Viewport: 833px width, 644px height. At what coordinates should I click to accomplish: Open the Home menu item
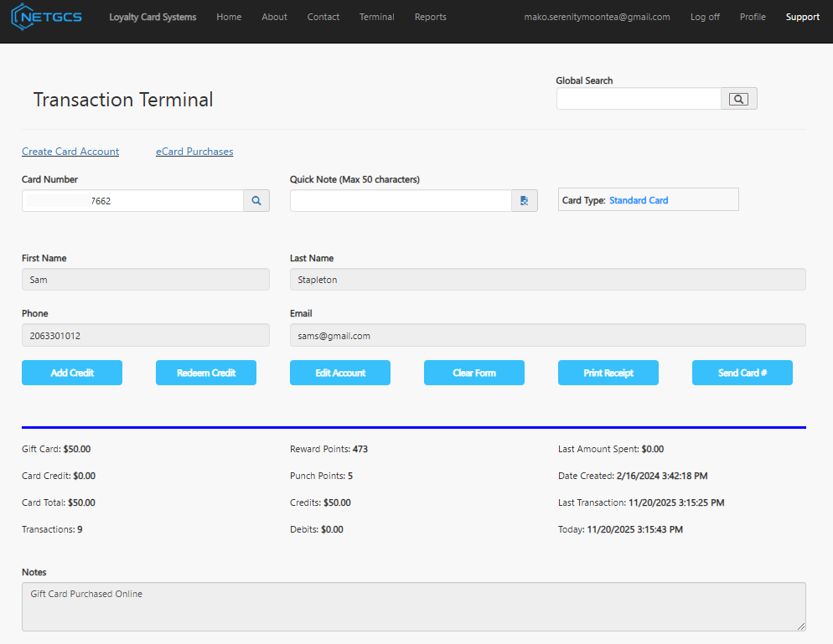pyautogui.click(x=229, y=17)
